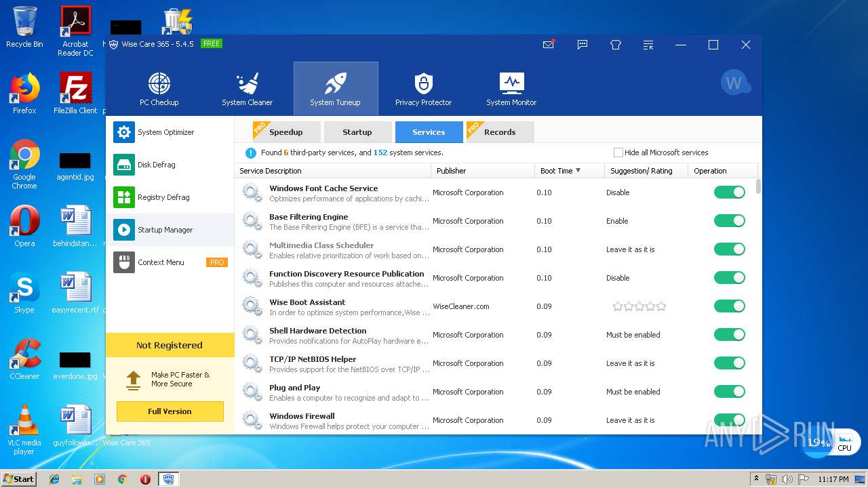Toggle off TCP/IP NetBIOS Helper service
This screenshot has height=488, width=868.
coord(730,363)
